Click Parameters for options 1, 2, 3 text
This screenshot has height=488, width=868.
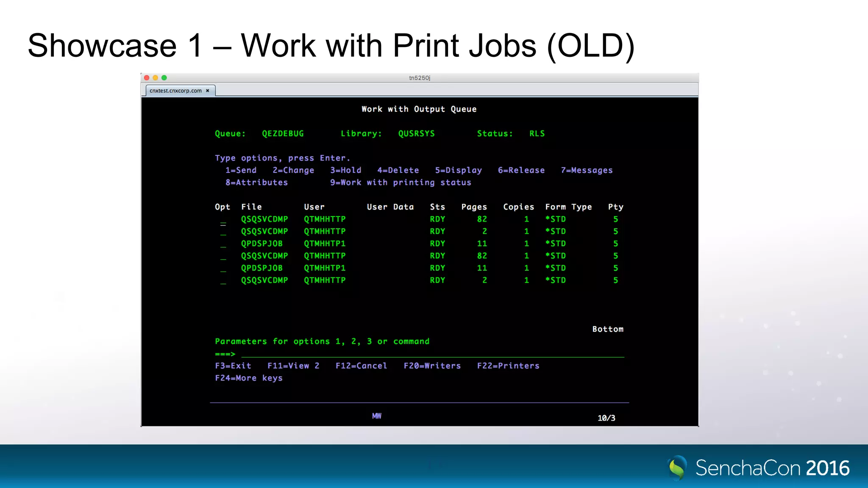click(x=322, y=341)
